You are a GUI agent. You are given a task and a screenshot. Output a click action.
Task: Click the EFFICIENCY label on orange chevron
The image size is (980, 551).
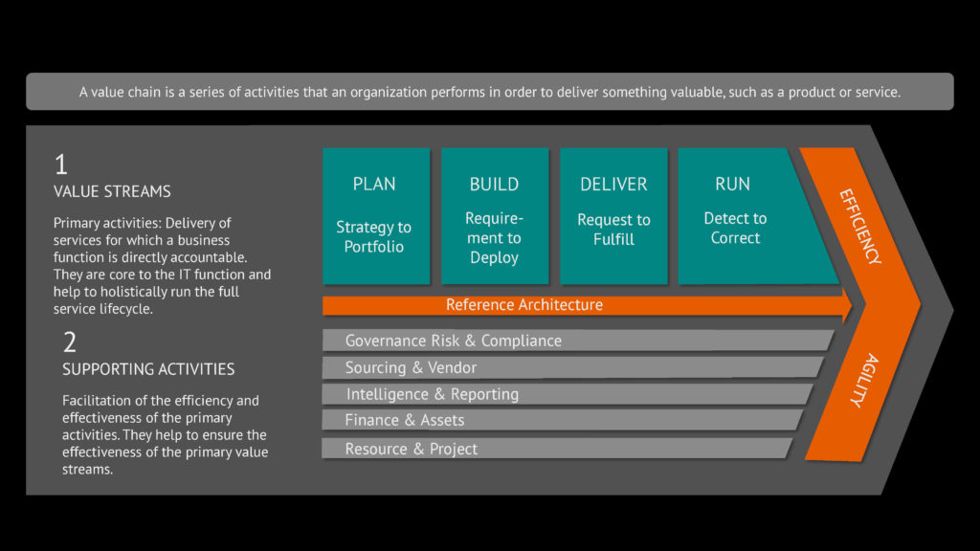pos(860,227)
